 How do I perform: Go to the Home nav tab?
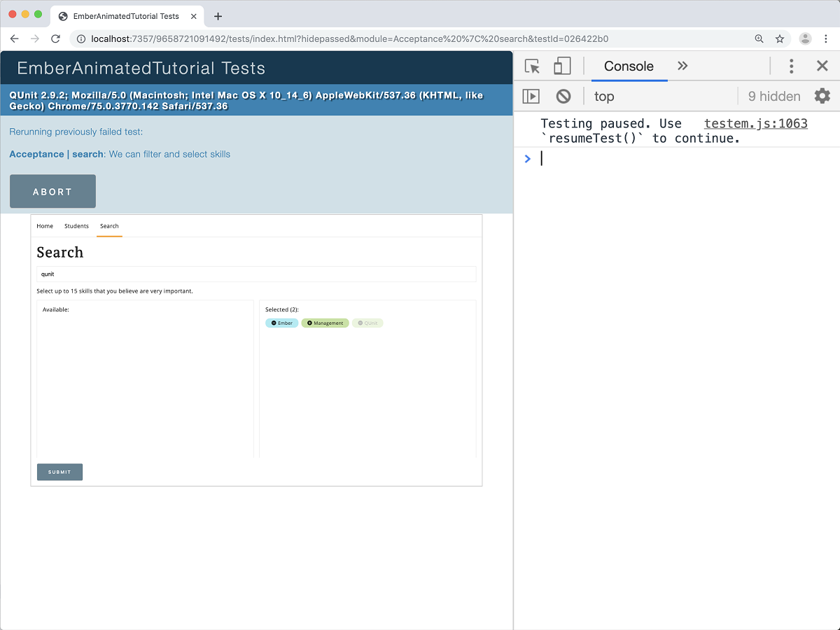tap(45, 226)
